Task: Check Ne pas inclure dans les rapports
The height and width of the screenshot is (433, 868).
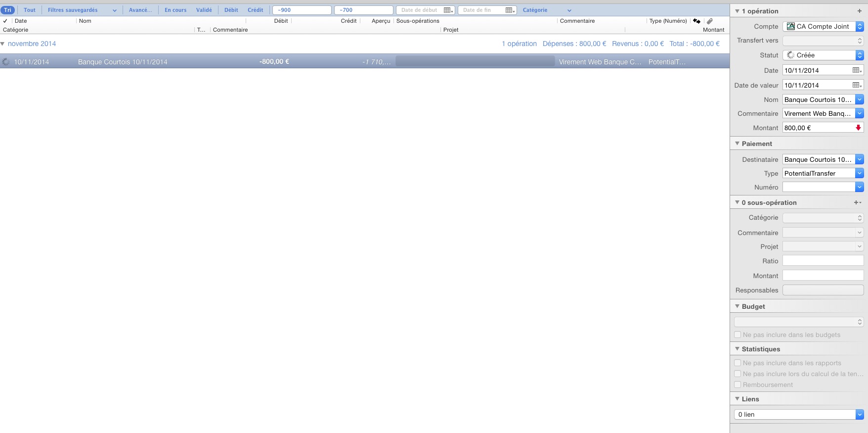Action: (738, 363)
